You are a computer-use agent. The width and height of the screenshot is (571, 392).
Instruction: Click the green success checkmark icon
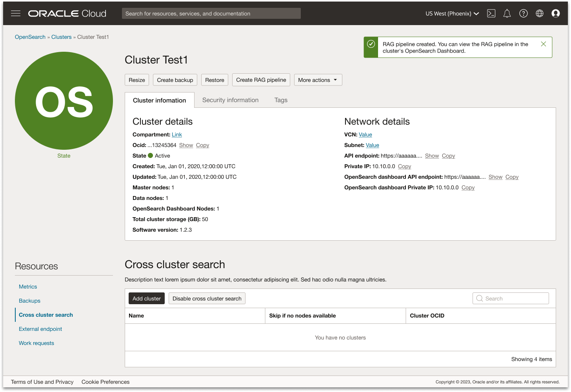pos(371,44)
